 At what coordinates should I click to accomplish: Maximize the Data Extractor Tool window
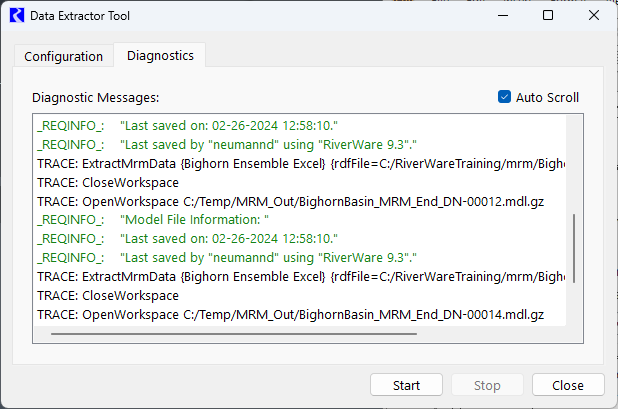pyautogui.click(x=548, y=16)
